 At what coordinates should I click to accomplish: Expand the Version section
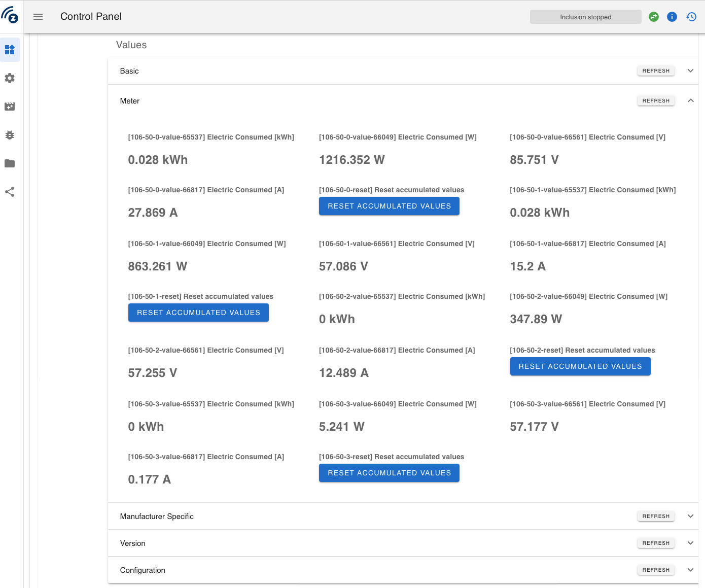[690, 543]
